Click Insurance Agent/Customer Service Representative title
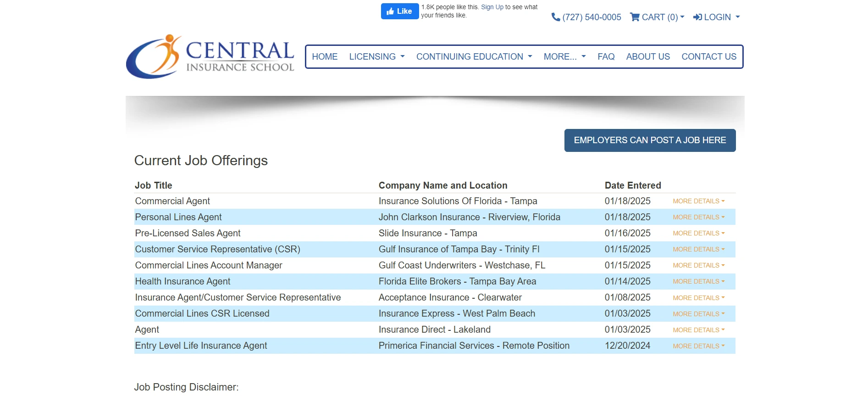This screenshot has height=396, width=868. [238, 297]
